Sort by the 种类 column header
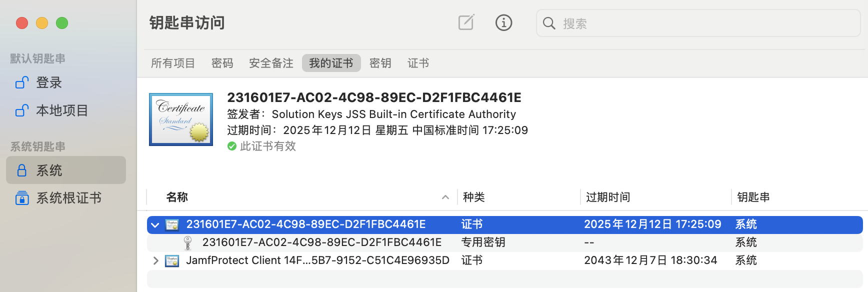This screenshot has height=292, width=868. [x=473, y=197]
